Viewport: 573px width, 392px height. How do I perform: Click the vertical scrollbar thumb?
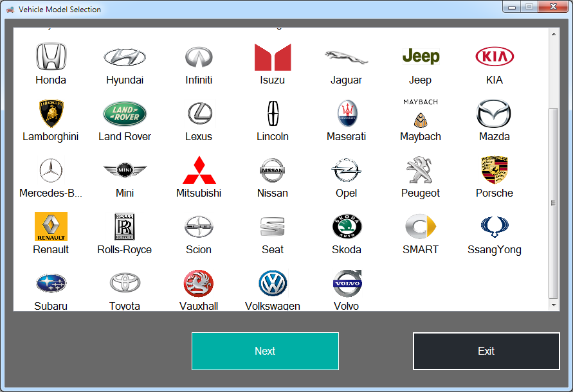pyautogui.click(x=554, y=203)
